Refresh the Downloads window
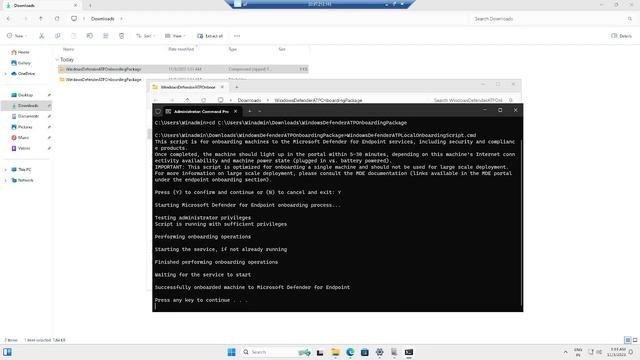 (x=57, y=19)
